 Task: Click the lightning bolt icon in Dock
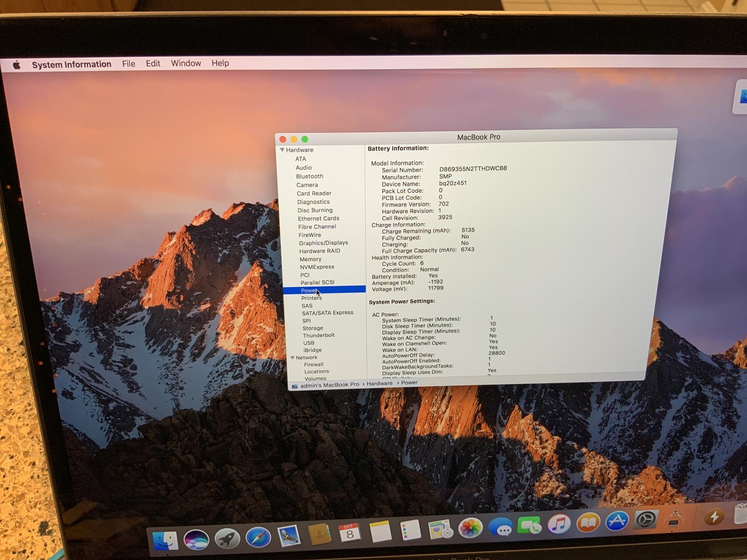pos(714,516)
